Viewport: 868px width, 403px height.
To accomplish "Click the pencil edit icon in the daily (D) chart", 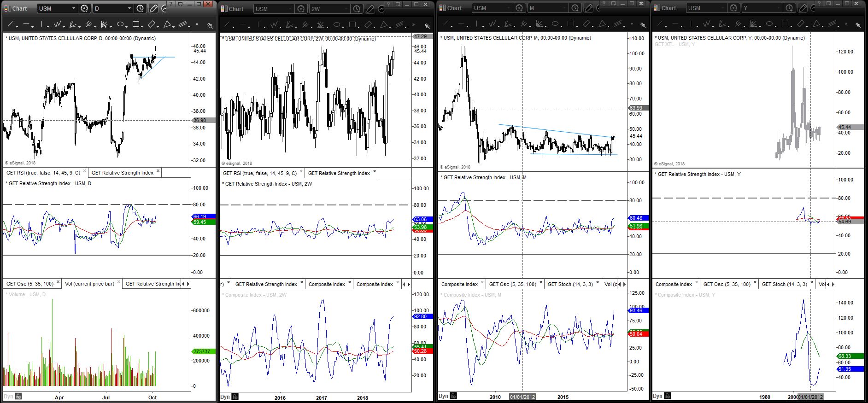I will coord(153,8).
